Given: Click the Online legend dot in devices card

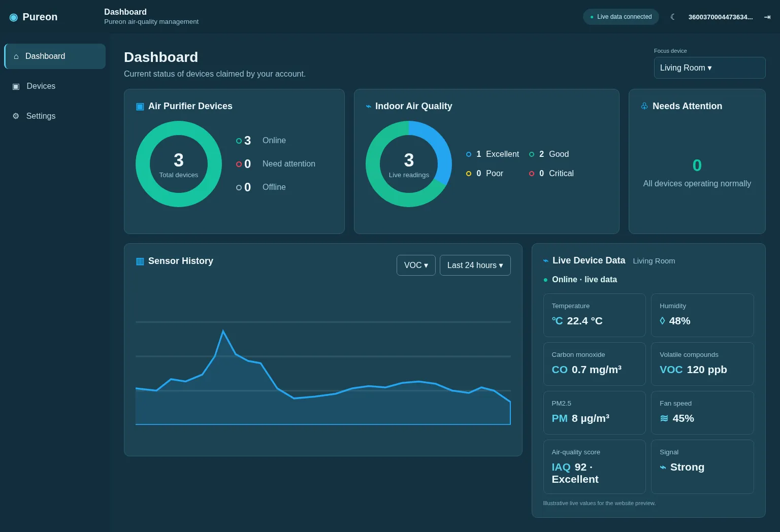Looking at the screenshot, I should (x=239, y=141).
